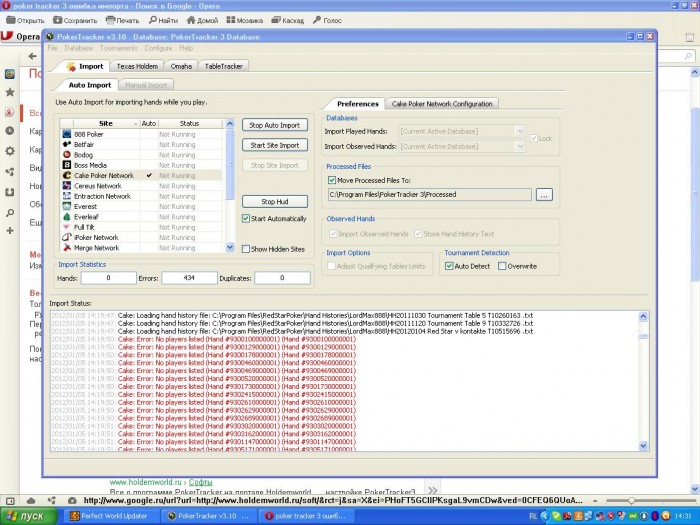Click the Opera zoom slider in status bar

click(630, 500)
